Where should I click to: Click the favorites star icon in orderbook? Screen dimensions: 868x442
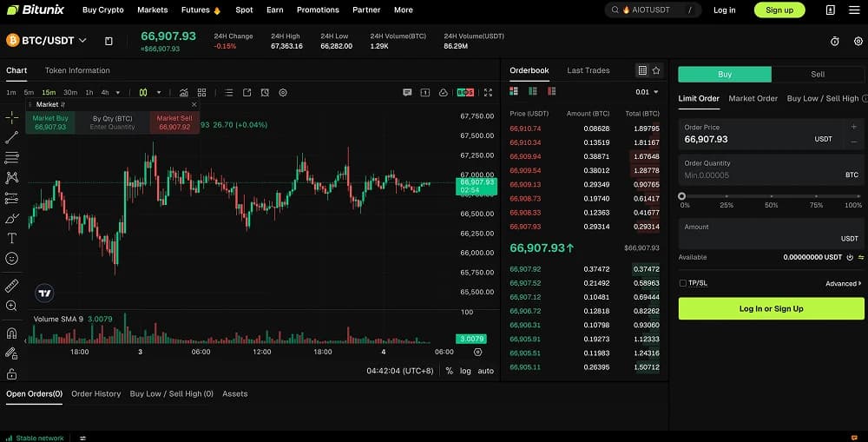[x=656, y=70]
